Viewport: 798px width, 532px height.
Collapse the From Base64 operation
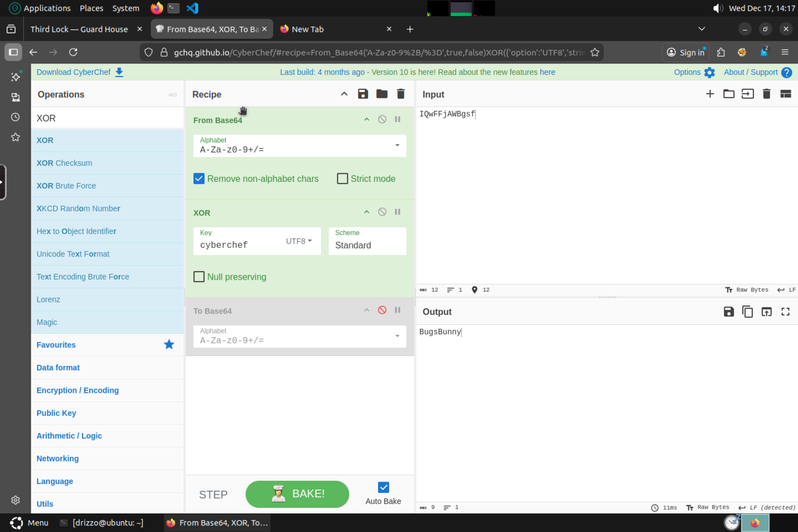click(367, 119)
